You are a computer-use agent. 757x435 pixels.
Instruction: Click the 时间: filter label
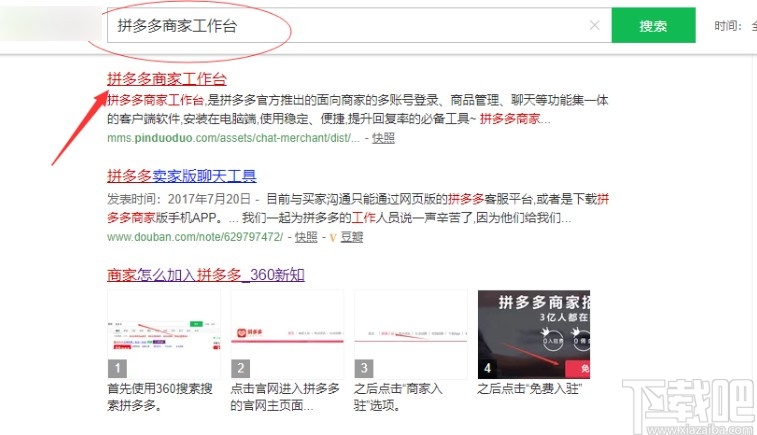(728, 26)
